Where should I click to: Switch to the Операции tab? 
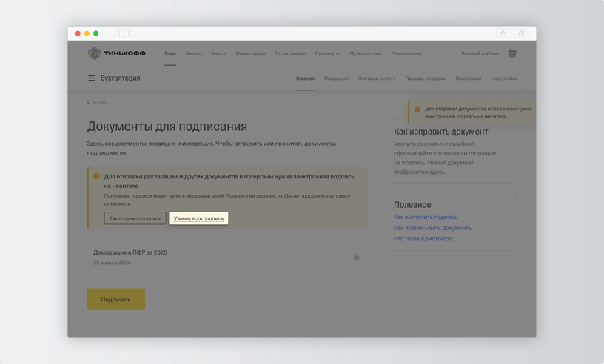336,78
